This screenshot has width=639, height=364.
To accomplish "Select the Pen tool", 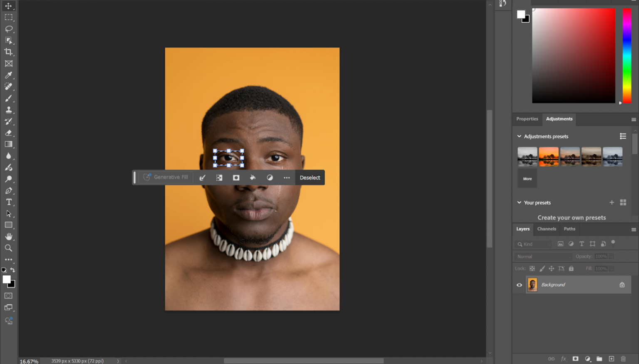I will 8,191.
